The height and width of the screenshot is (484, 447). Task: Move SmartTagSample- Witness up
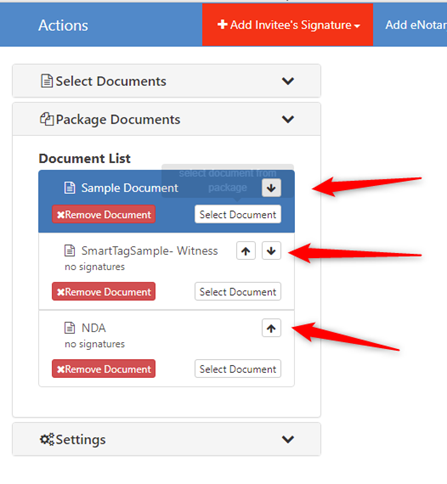point(246,251)
